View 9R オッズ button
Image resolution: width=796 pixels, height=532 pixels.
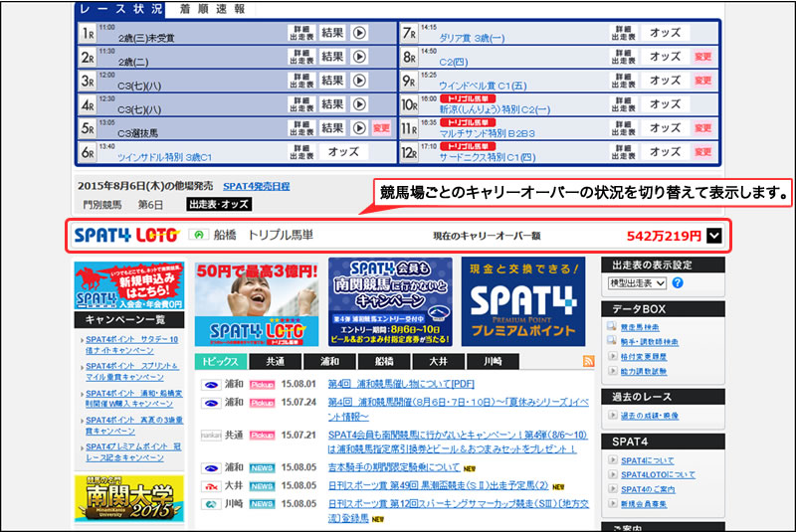tap(665, 81)
